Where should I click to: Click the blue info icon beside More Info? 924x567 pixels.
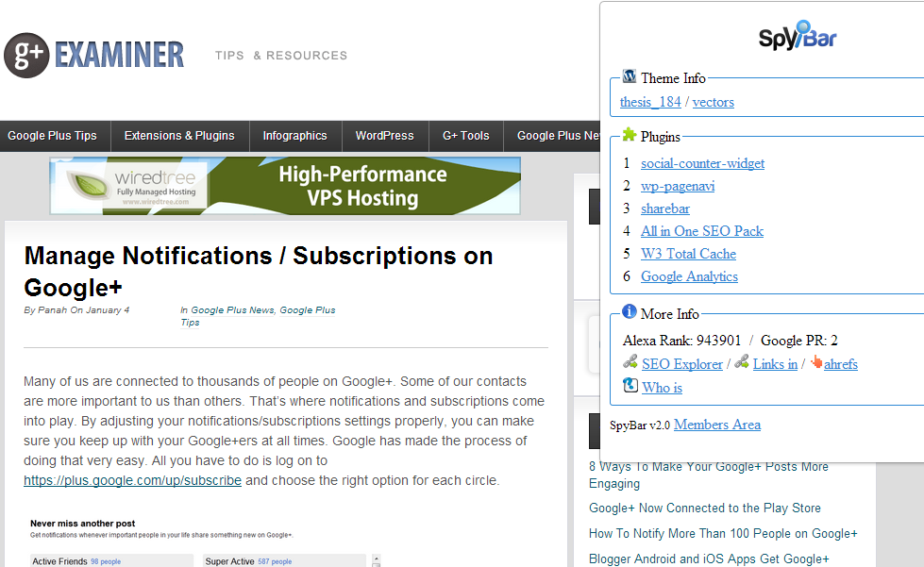630,311
